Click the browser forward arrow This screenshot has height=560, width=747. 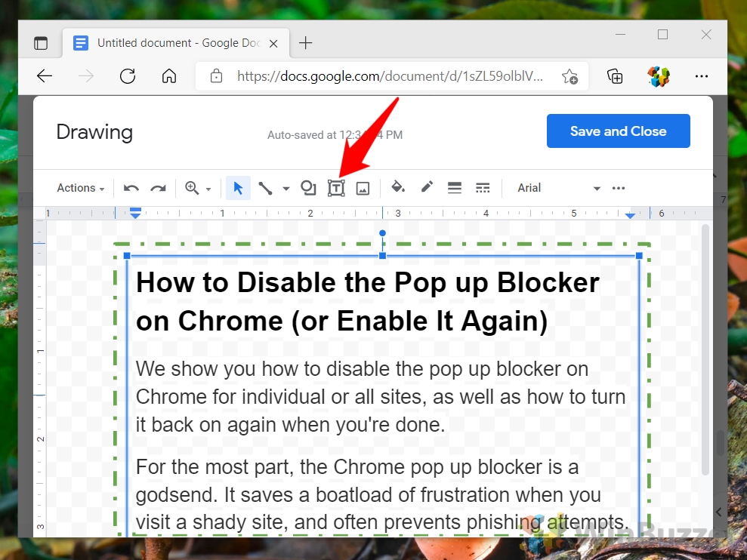[x=86, y=76]
